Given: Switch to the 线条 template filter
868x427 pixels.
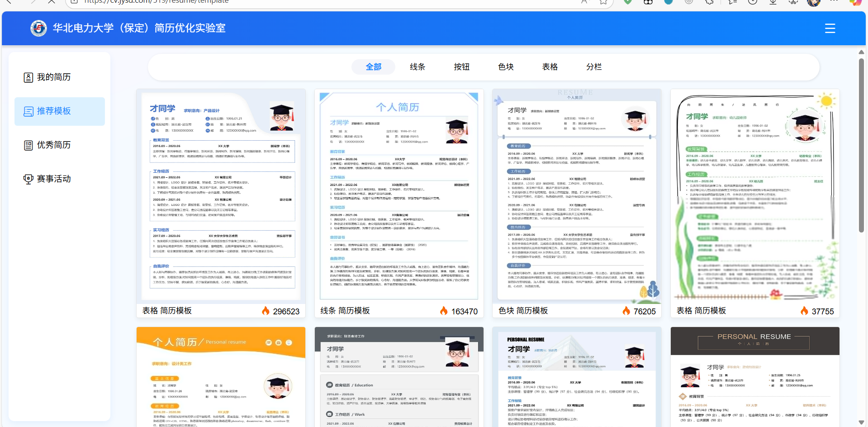Looking at the screenshot, I should [417, 66].
